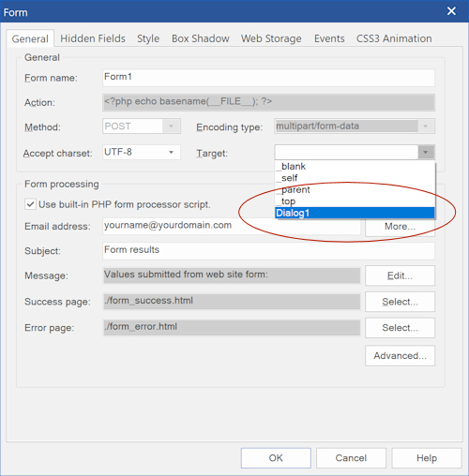The height and width of the screenshot is (476, 469).
Task: Pick _self target option
Action: click(x=355, y=178)
